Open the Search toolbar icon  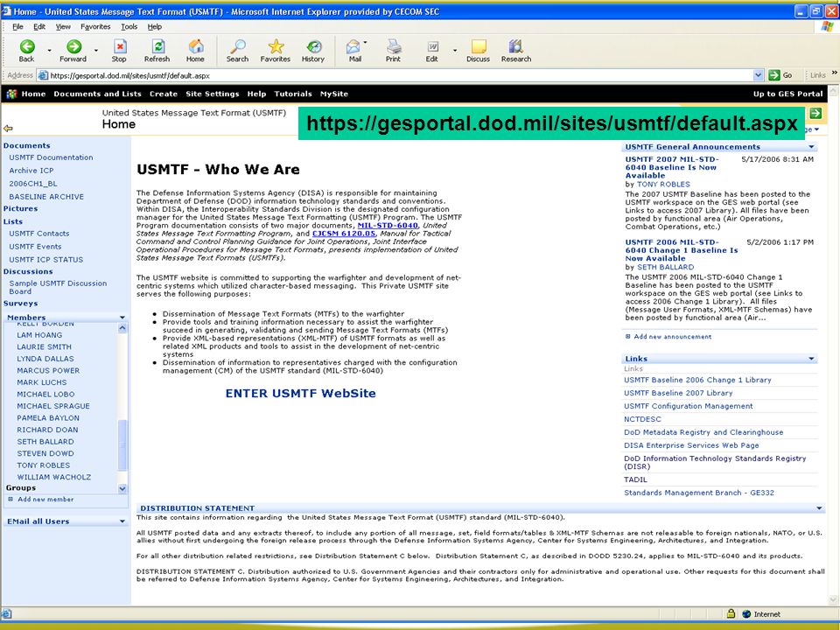[237, 46]
